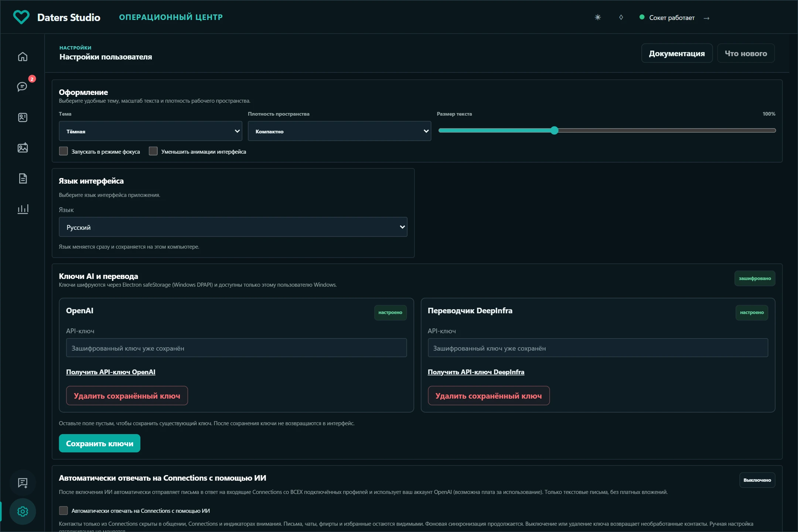Check Уменьшить анимации интерфейса option
This screenshot has height=532, width=798.
point(153,151)
